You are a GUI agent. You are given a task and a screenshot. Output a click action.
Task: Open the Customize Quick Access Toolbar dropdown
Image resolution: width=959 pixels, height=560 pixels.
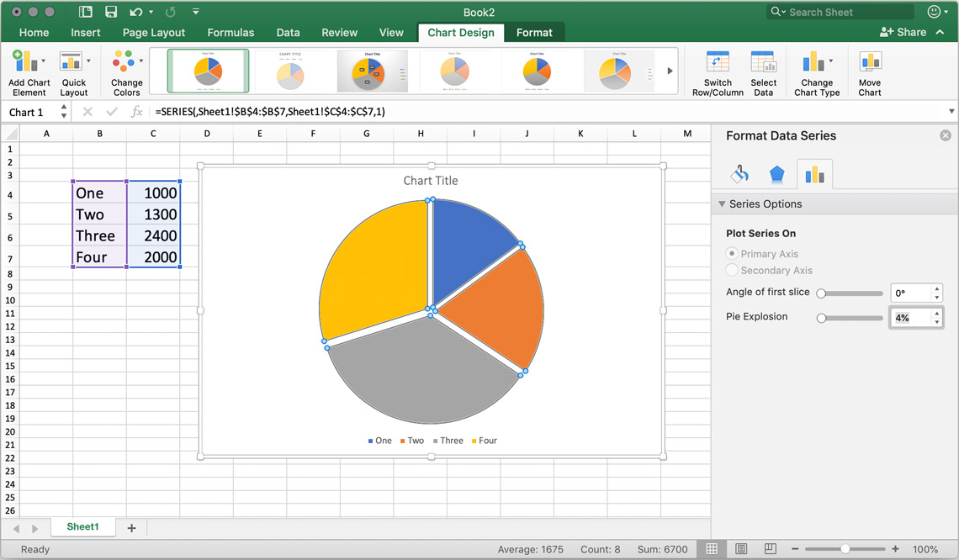(196, 12)
